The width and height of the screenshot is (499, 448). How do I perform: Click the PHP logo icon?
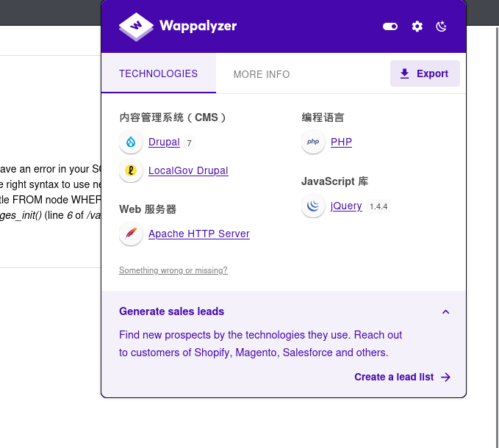313,142
